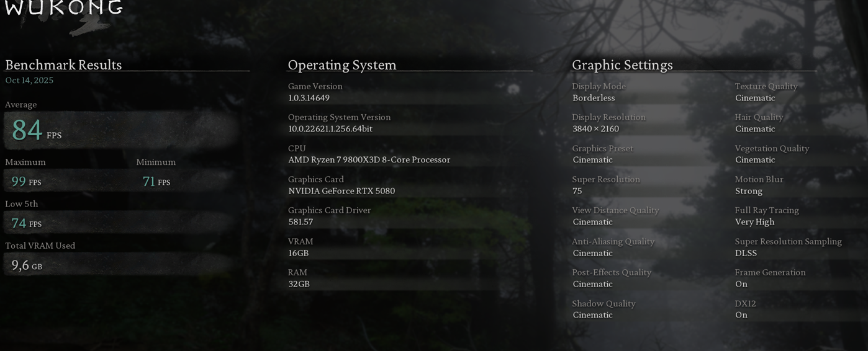Click the "Average" label

click(x=21, y=105)
